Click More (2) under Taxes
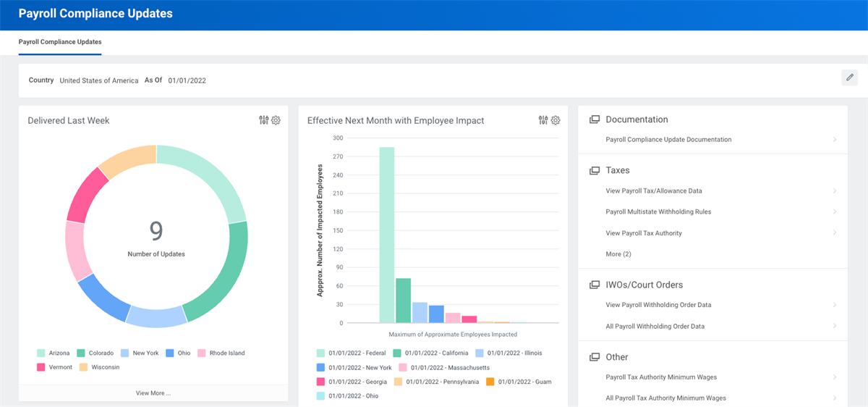This screenshot has height=407, width=868. [618, 254]
